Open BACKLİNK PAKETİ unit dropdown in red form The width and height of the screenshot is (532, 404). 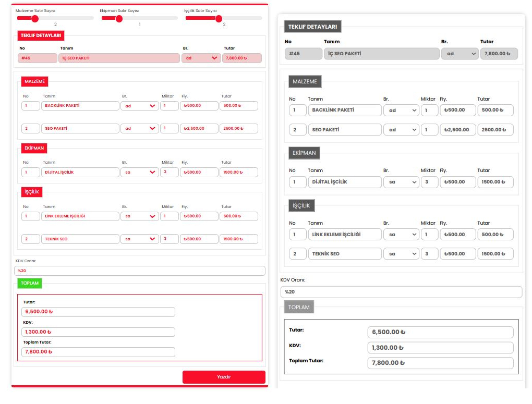[140, 106]
